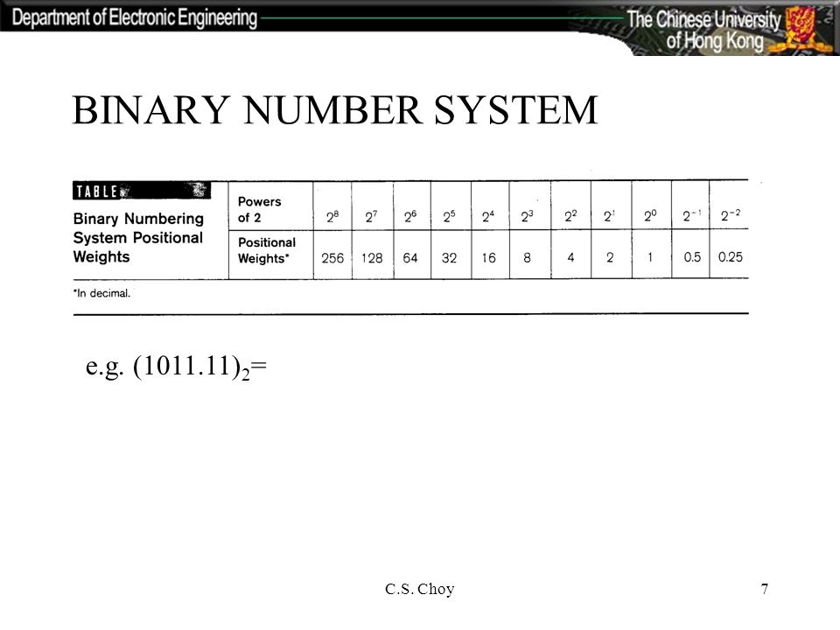The height and width of the screenshot is (630, 840).
Task: Click the weight value 256
Action: (332, 258)
